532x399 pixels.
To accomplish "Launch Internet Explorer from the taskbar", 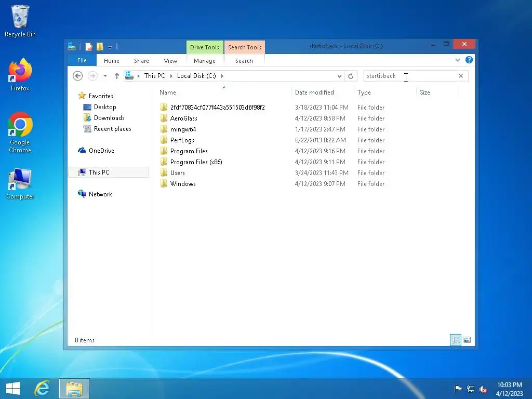I will 42,389.
